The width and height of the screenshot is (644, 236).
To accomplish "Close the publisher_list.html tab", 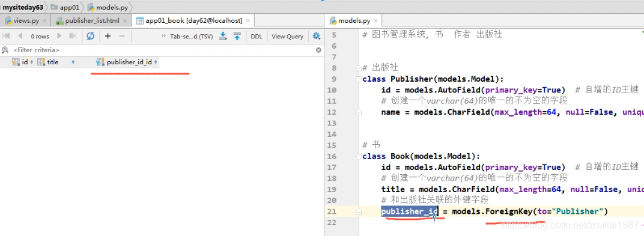I will pyautogui.click(x=125, y=20).
